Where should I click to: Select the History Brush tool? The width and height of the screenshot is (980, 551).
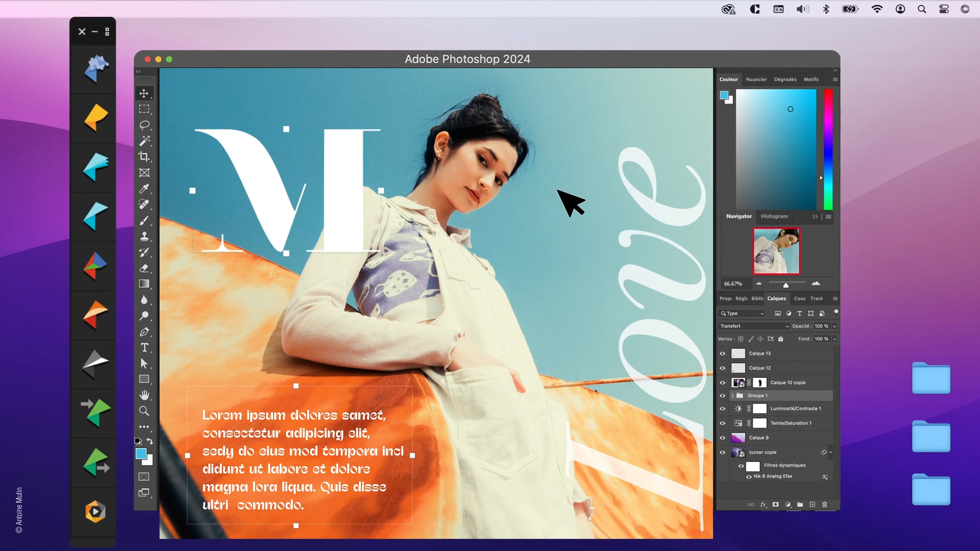coord(144,252)
